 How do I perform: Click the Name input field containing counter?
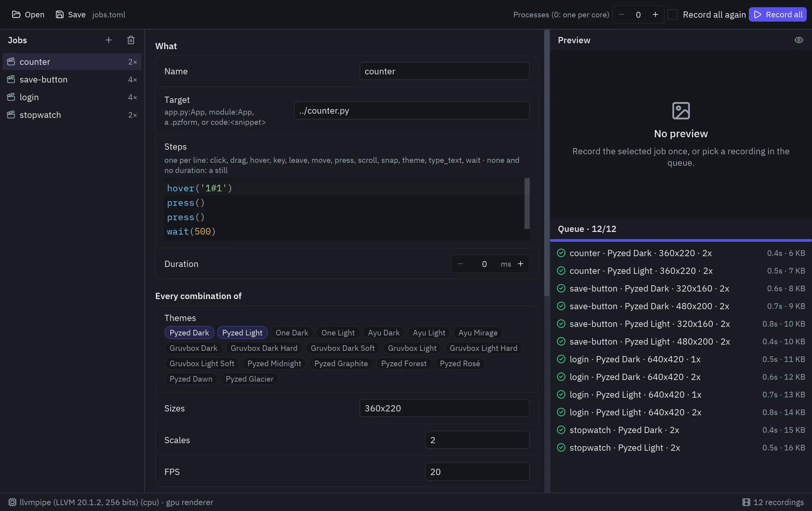pos(444,71)
